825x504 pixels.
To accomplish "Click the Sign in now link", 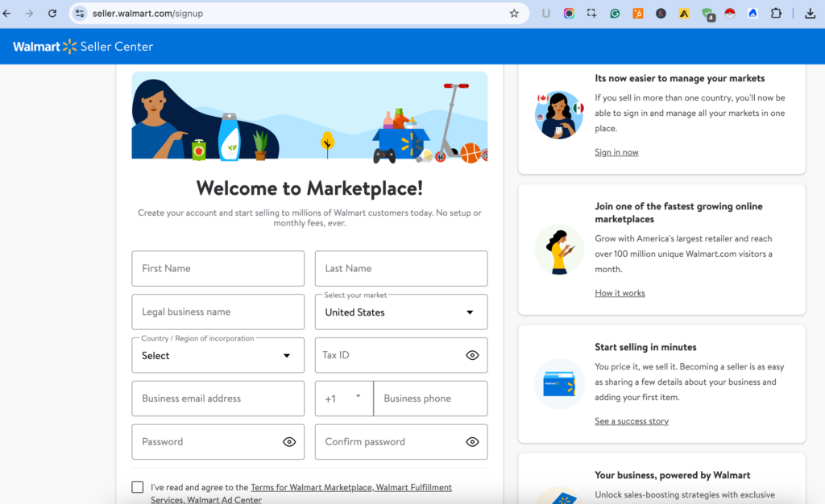I will (x=616, y=152).
